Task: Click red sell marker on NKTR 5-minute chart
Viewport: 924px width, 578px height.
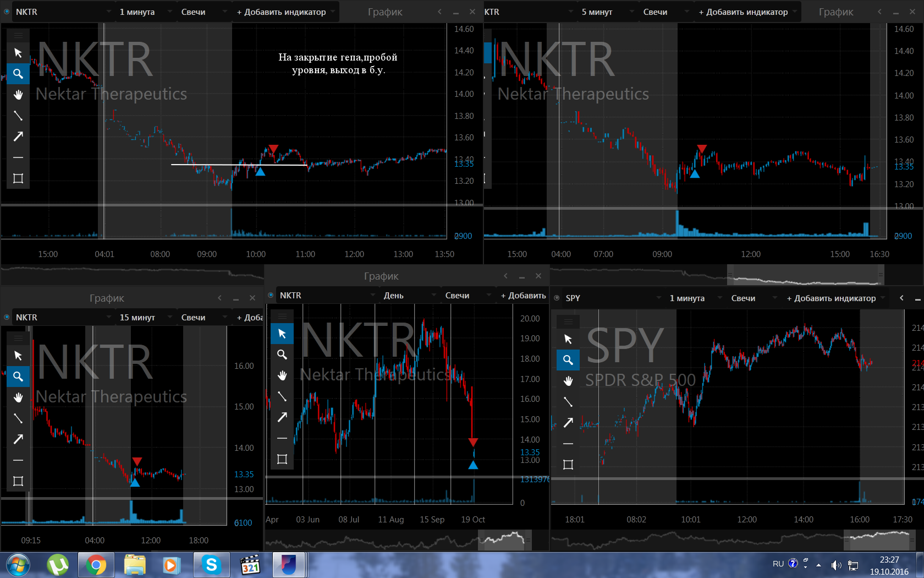Action: click(x=702, y=149)
